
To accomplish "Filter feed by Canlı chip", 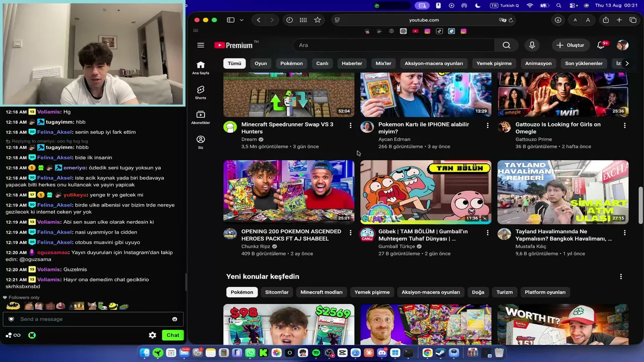I will tap(322, 63).
